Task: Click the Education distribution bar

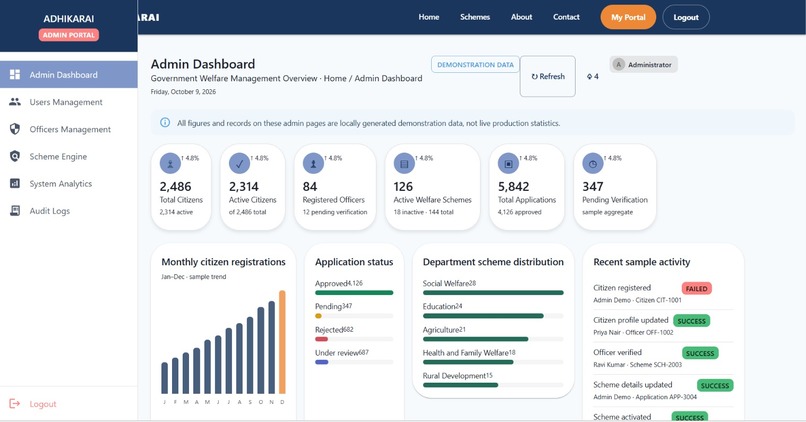Action: click(x=493, y=316)
